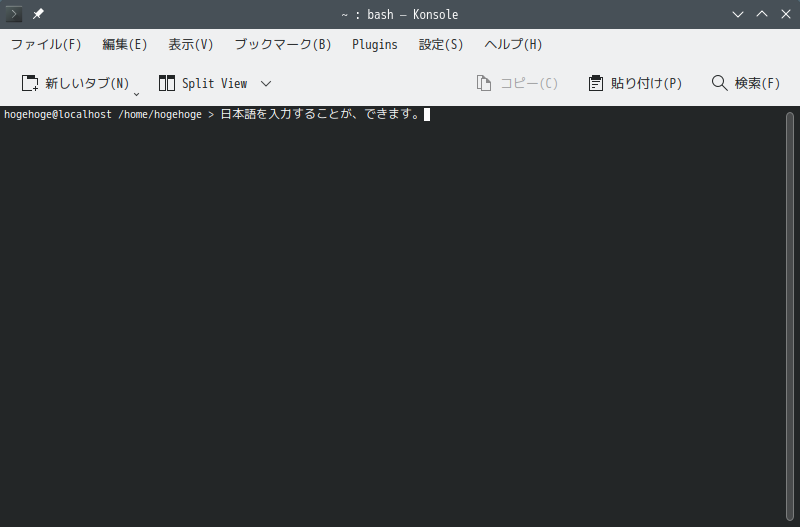Click the 貼り付け(P) label

pos(646,83)
